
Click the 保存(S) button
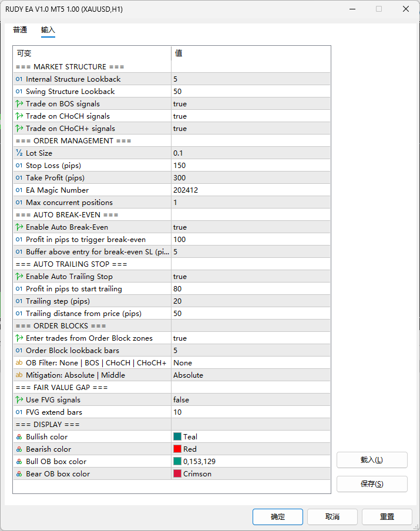point(372,484)
